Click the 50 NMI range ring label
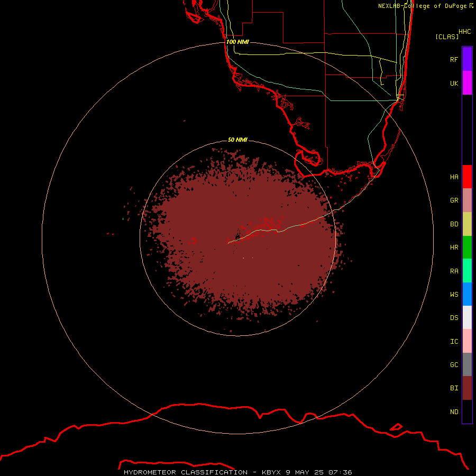 (237, 140)
